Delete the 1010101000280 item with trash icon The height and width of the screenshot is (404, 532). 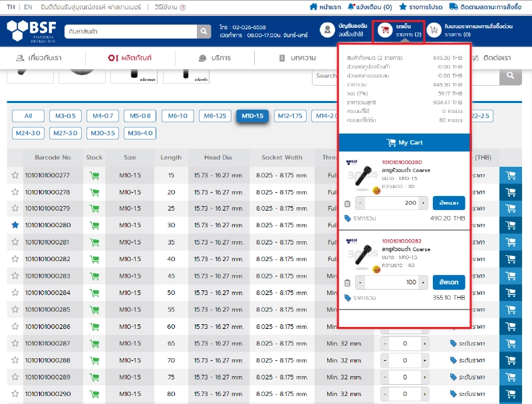tap(347, 203)
